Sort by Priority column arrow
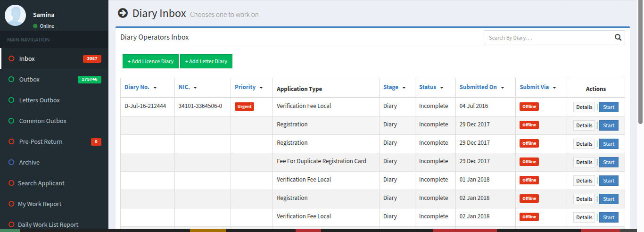Image resolution: width=644 pixels, height=232 pixels. [261, 88]
